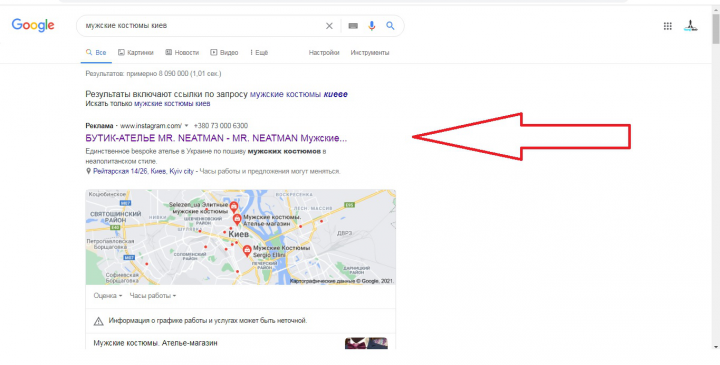Viewport: 720px width, 365px height.
Task: Follow the мужские костюмы киеве suggestion link
Action: point(298,94)
